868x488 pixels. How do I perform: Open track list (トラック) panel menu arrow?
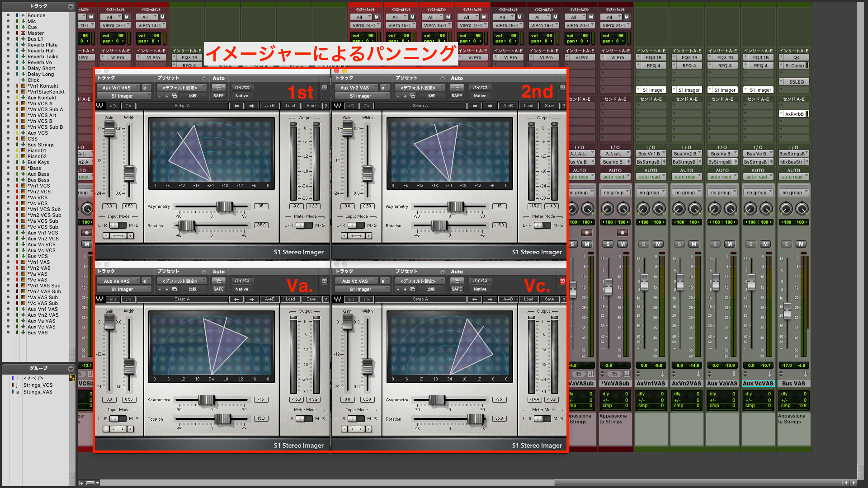click(x=71, y=6)
